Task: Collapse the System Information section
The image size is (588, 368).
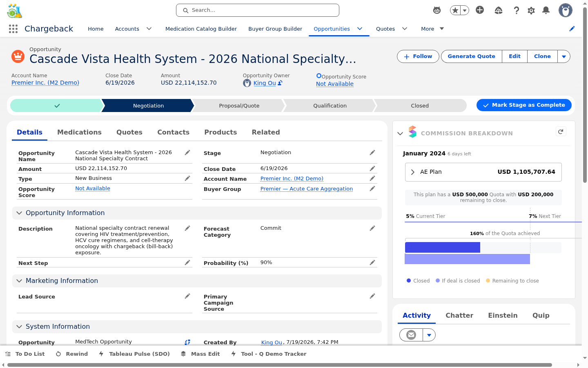Action: (x=19, y=327)
